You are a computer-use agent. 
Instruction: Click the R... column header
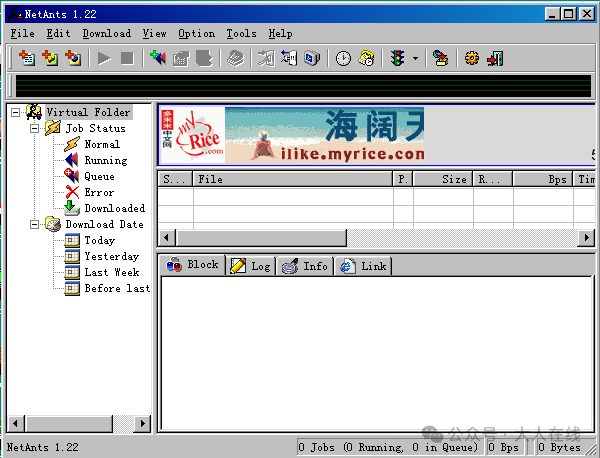click(x=493, y=179)
